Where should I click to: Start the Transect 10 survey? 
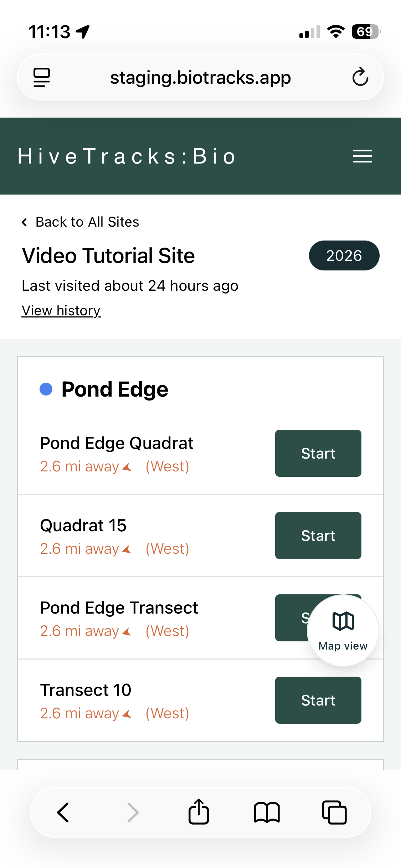click(318, 700)
